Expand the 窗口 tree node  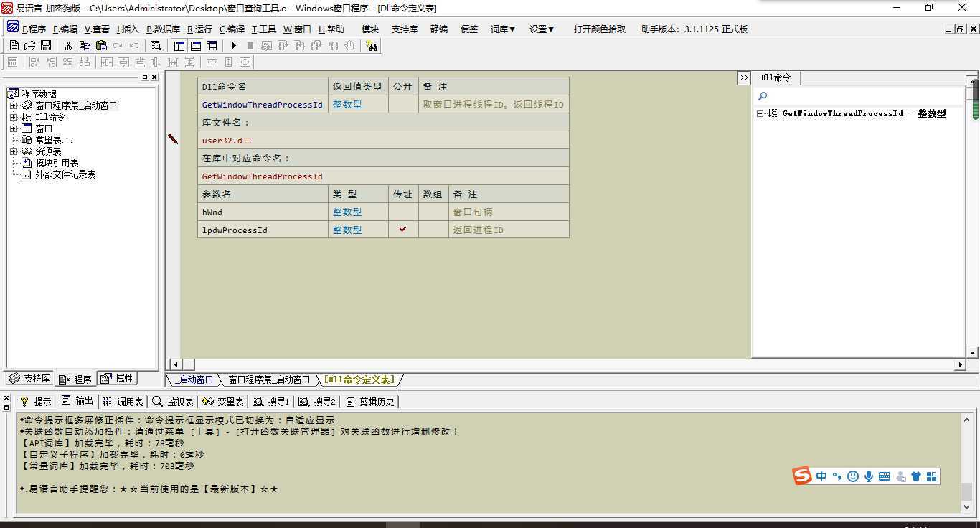(x=13, y=128)
